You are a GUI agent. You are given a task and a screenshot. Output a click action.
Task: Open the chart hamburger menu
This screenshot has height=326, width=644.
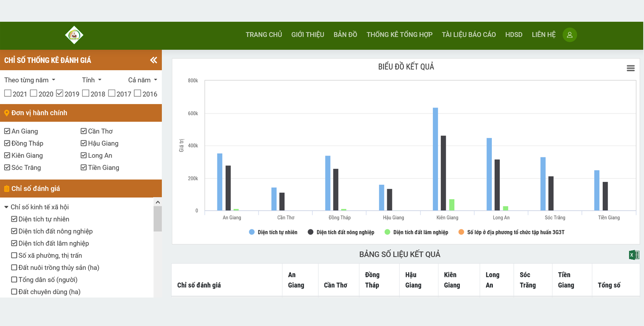click(x=630, y=68)
